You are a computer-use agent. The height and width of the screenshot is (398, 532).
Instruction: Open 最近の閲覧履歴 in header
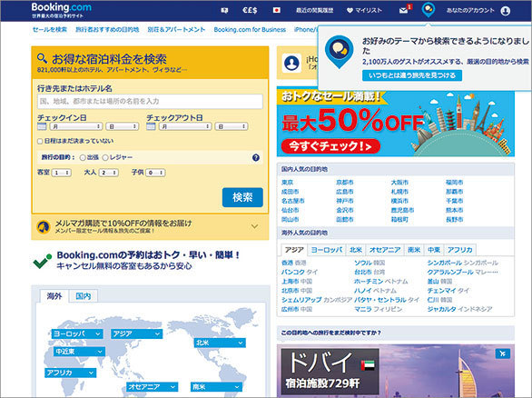(x=314, y=11)
